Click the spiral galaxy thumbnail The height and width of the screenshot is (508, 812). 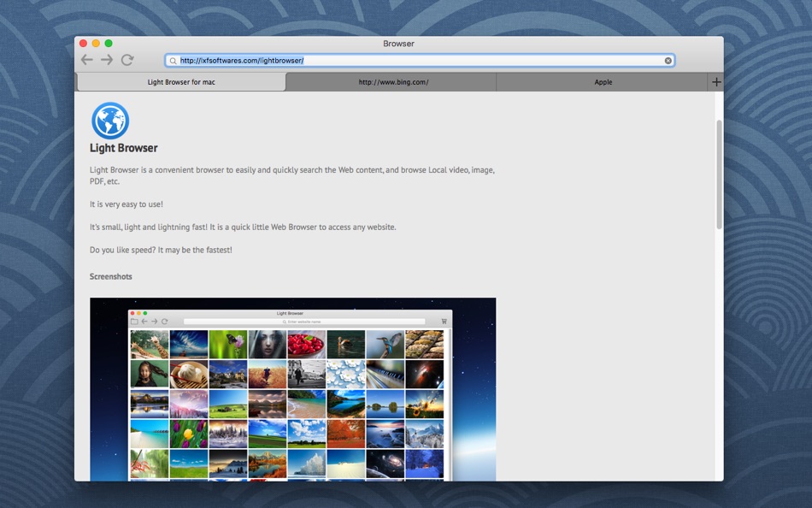[385, 464]
